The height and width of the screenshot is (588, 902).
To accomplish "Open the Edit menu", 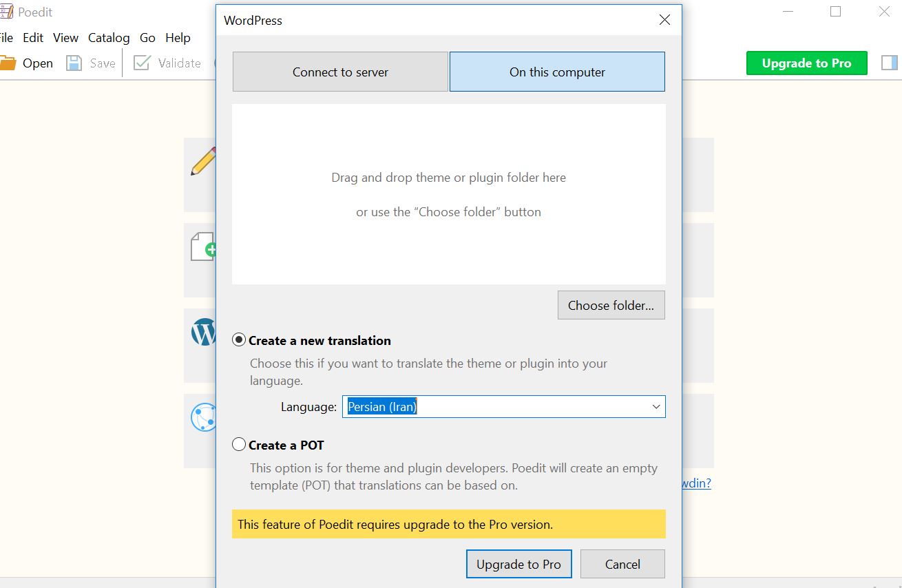I will point(33,38).
